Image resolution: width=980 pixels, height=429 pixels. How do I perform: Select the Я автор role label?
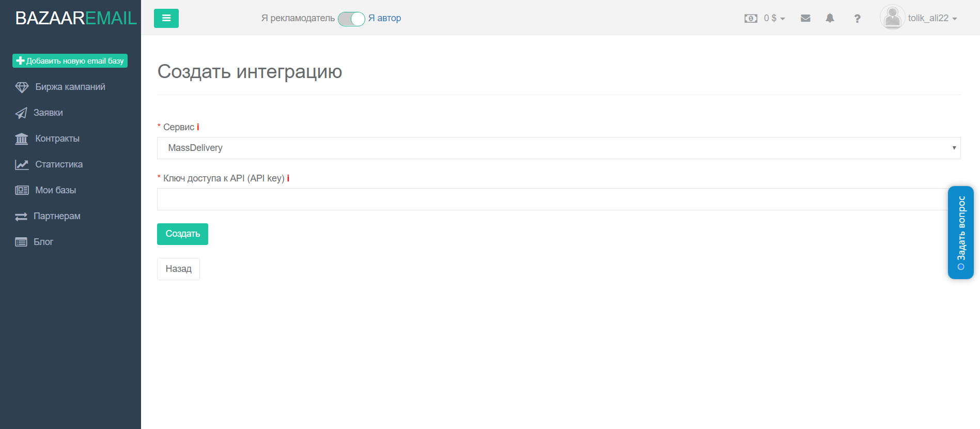[384, 18]
